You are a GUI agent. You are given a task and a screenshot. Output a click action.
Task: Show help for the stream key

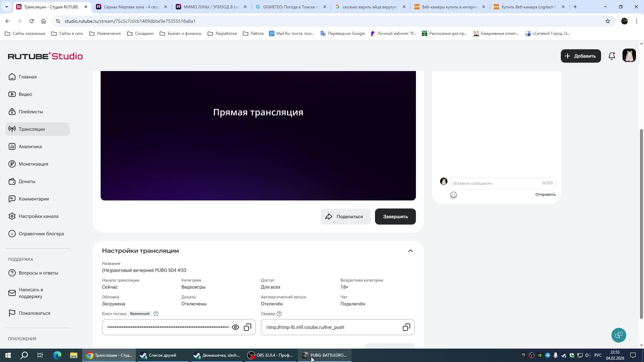(156, 314)
